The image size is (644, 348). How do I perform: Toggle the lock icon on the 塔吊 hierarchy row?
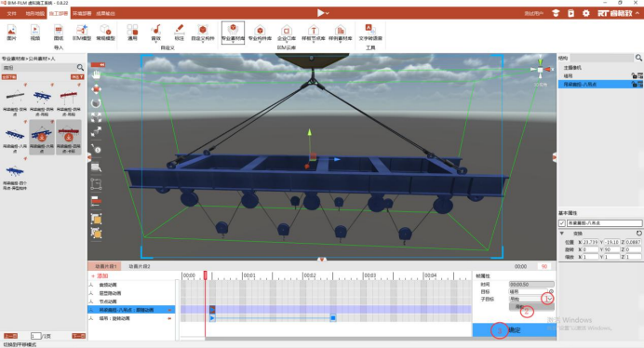point(634,76)
